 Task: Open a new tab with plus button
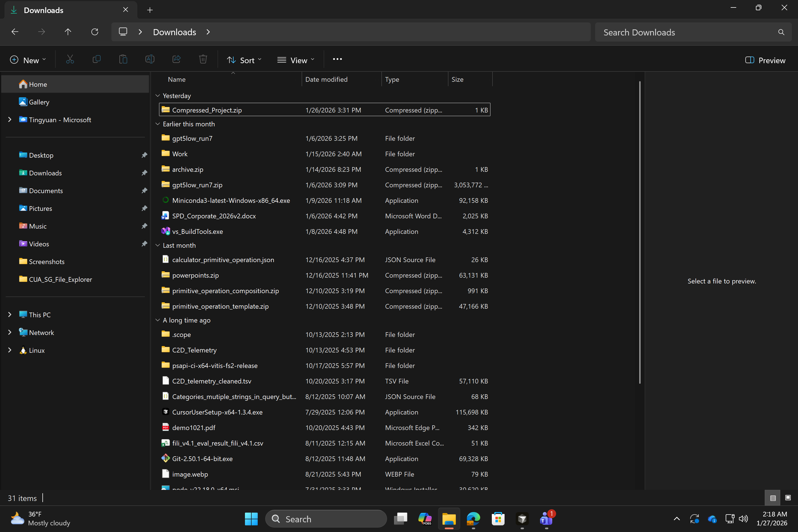[x=150, y=10]
